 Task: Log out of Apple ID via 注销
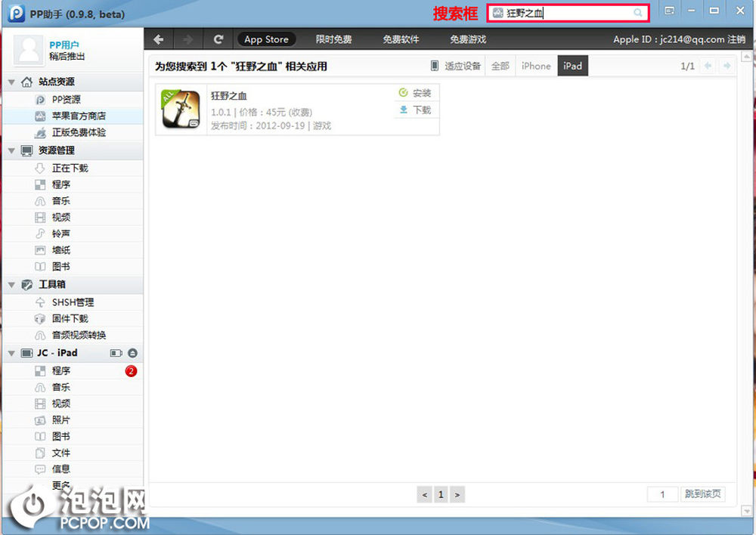click(x=736, y=39)
